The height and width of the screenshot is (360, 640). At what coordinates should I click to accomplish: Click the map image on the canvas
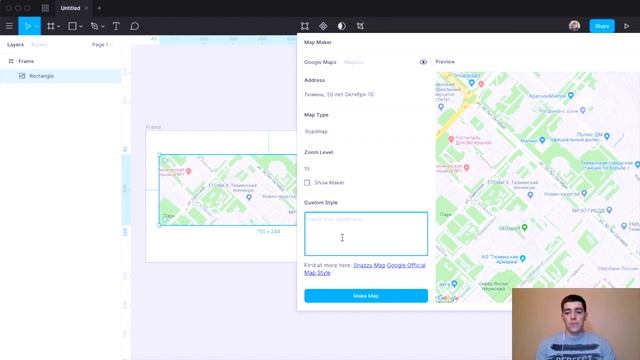(x=228, y=190)
